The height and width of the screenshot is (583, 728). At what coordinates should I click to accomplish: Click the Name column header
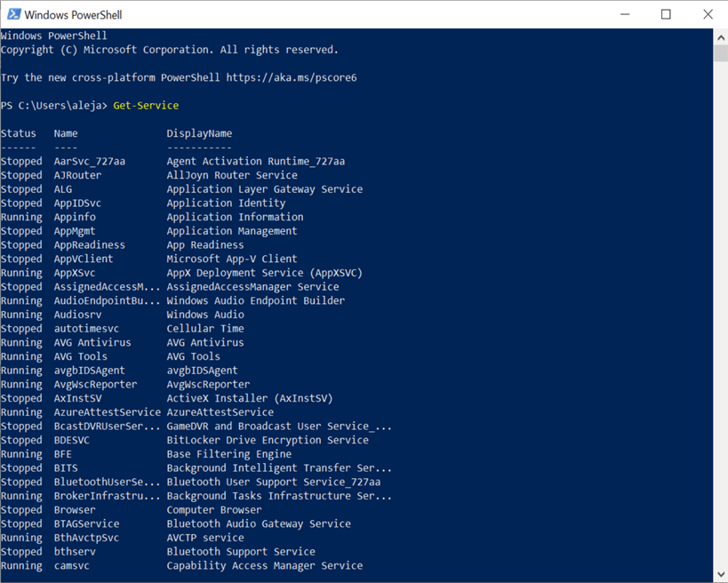click(66, 133)
